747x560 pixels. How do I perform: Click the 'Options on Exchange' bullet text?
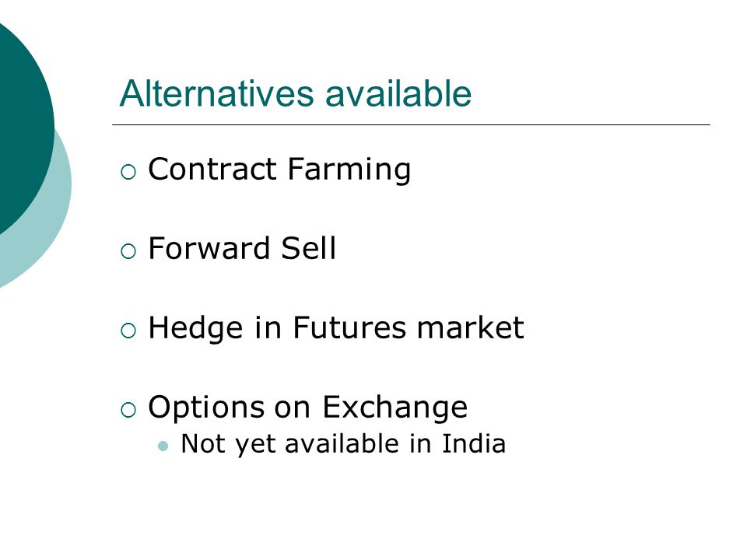(x=308, y=408)
